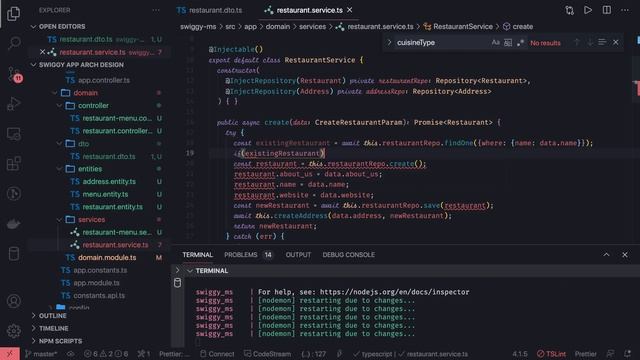The width and height of the screenshot is (640, 360).
Task: Open app.constants.ts in file tree
Action: [100, 270]
